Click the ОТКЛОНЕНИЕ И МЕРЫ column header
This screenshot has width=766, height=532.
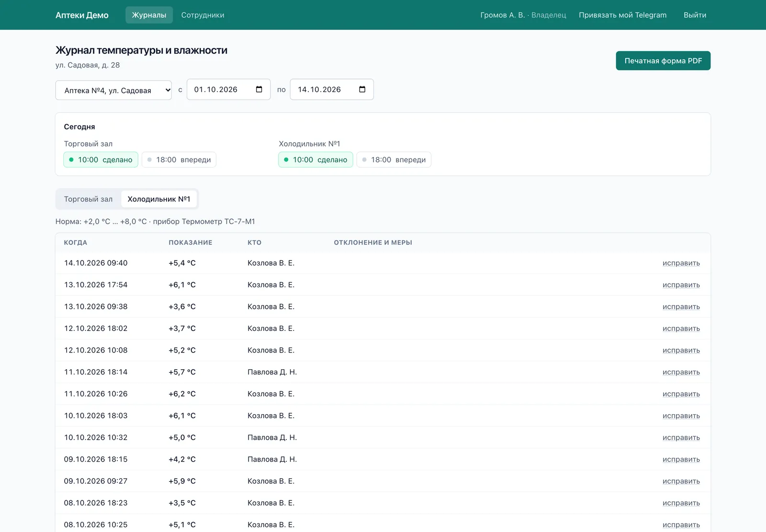click(373, 242)
